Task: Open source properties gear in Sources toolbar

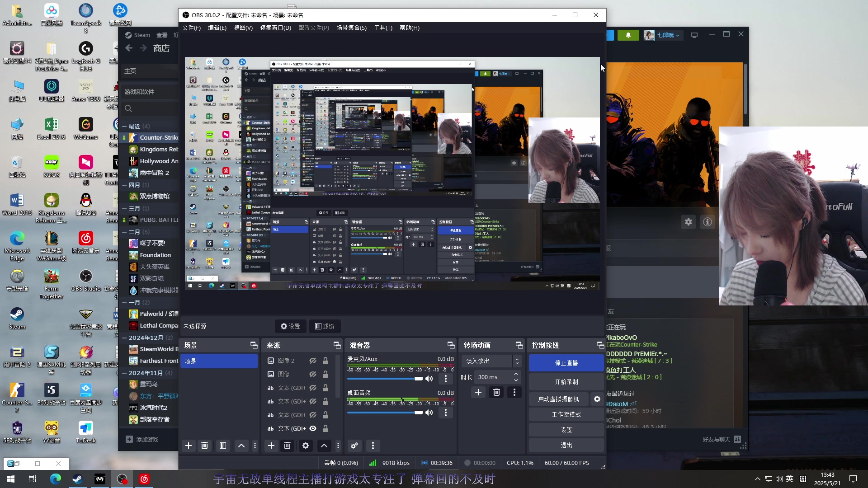Action: (x=306, y=446)
